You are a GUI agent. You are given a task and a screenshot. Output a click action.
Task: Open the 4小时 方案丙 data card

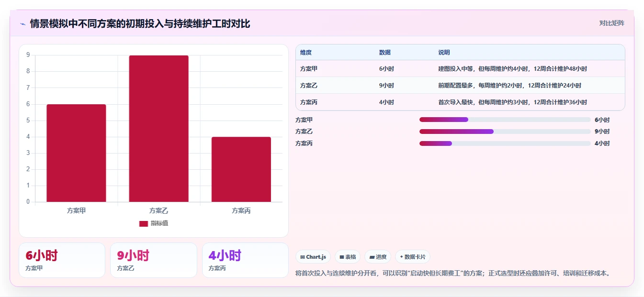click(245, 260)
